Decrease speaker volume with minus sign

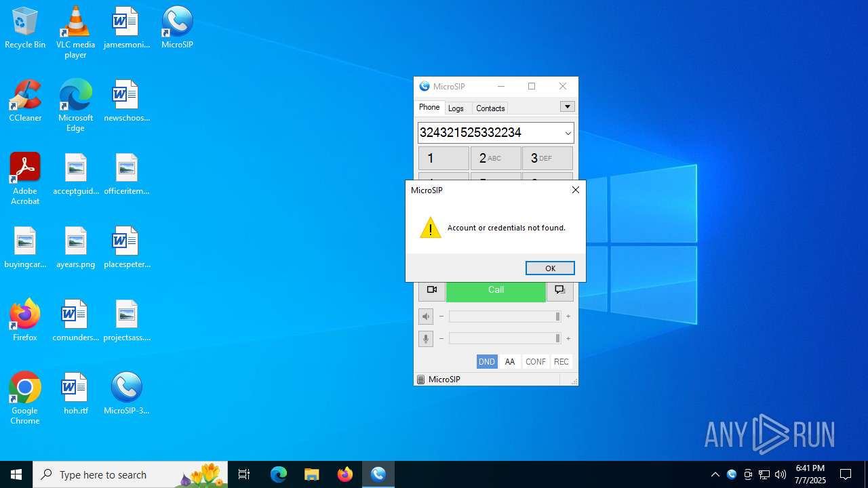click(441, 317)
